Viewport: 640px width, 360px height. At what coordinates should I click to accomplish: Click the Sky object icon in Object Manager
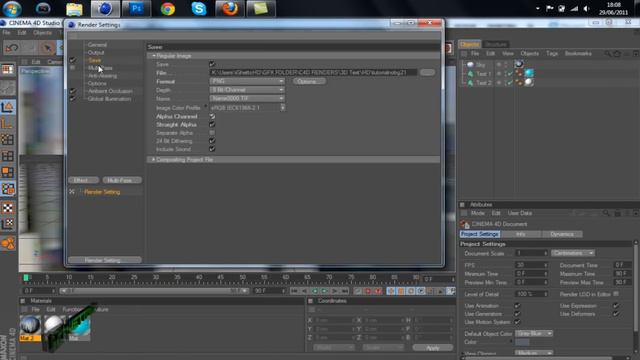(x=470, y=64)
